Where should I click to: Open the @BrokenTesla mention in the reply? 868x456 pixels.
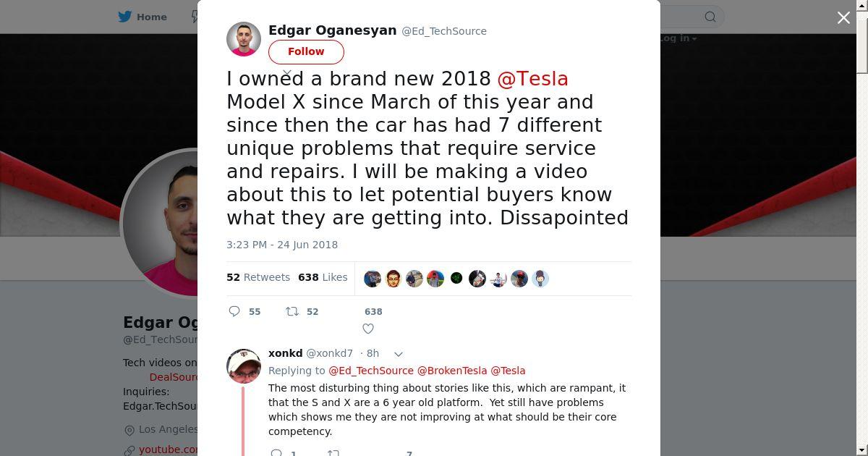coord(452,371)
